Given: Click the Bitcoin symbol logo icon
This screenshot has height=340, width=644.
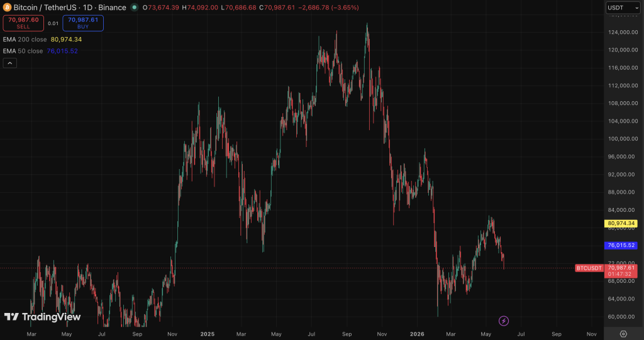Looking at the screenshot, I should click(x=7, y=8).
